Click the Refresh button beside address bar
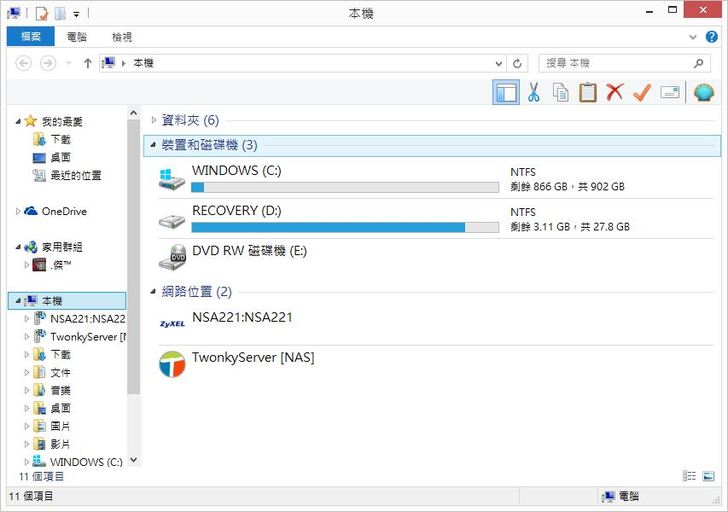Screen dimensions: 728x512 [517, 63]
